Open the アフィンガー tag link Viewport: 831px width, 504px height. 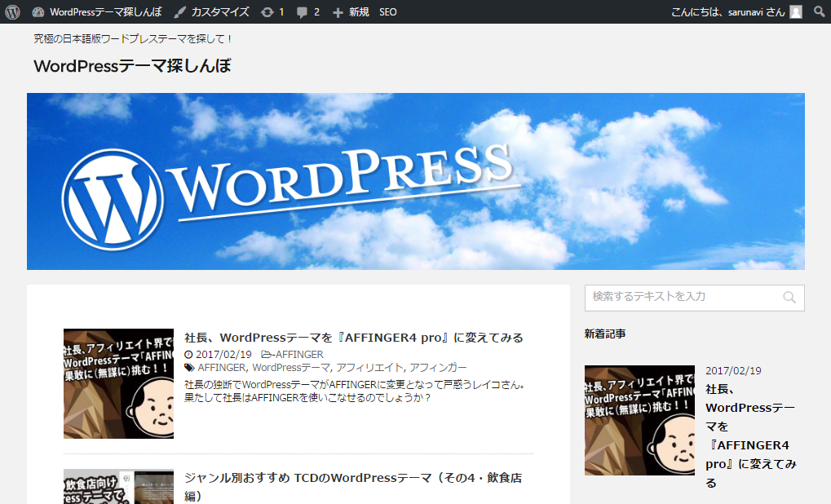coord(438,367)
